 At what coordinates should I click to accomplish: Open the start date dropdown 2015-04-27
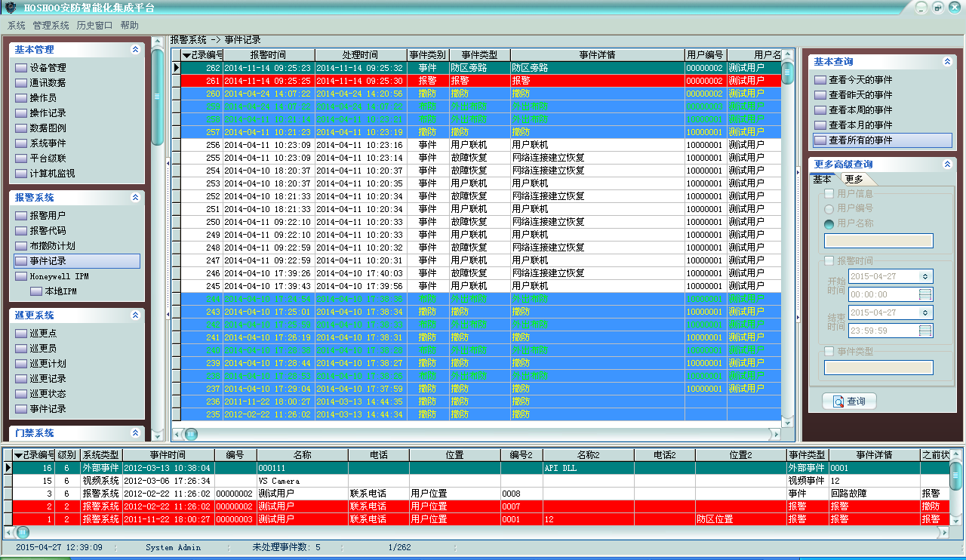[925, 276]
